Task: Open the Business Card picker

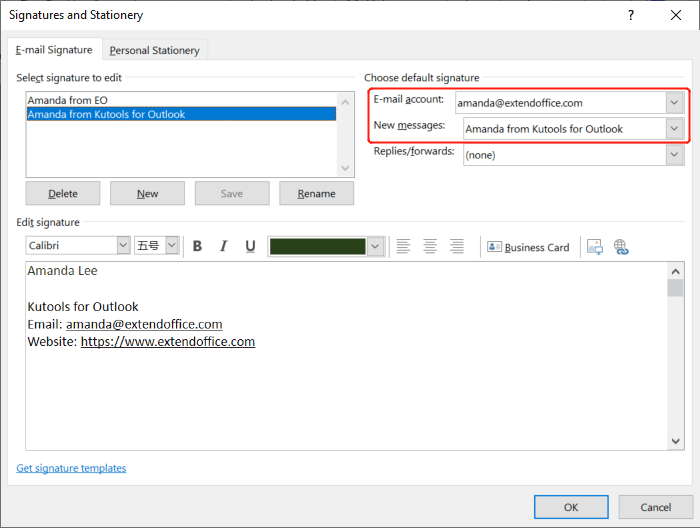Action: point(528,247)
